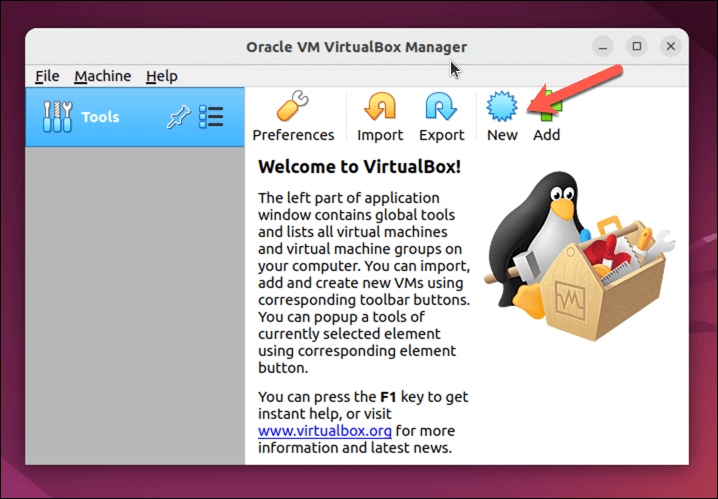The image size is (718, 499).
Task: Create a new VM with New
Action: (x=502, y=116)
